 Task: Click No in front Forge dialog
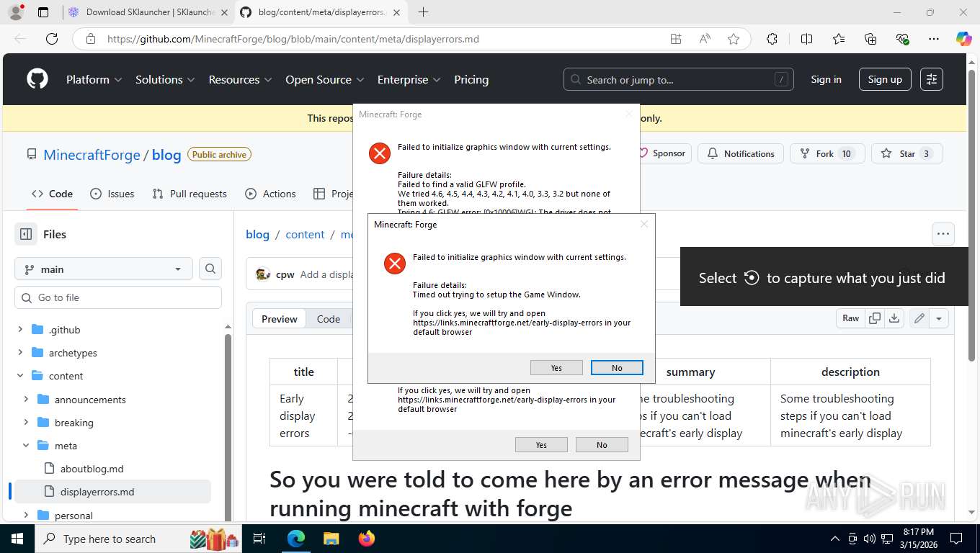[x=617, y=367]
